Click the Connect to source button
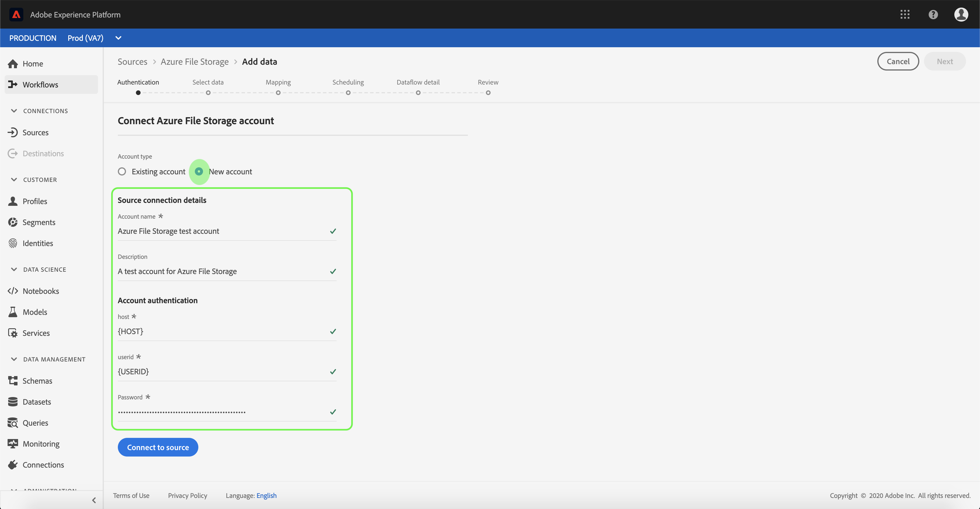Viewport: 980px width, 509px height. coord(158,447)
